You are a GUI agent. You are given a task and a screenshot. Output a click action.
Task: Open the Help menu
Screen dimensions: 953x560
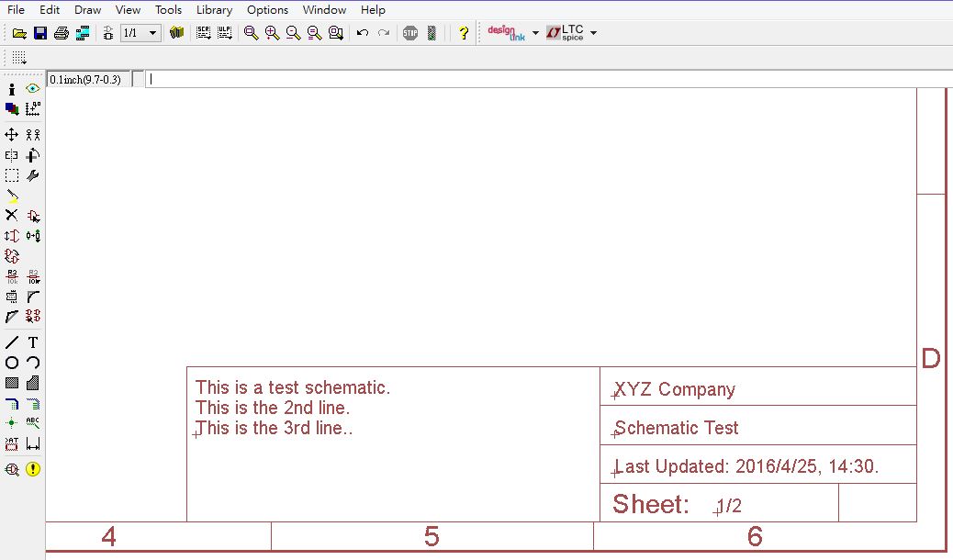click(x=373, y=10)
